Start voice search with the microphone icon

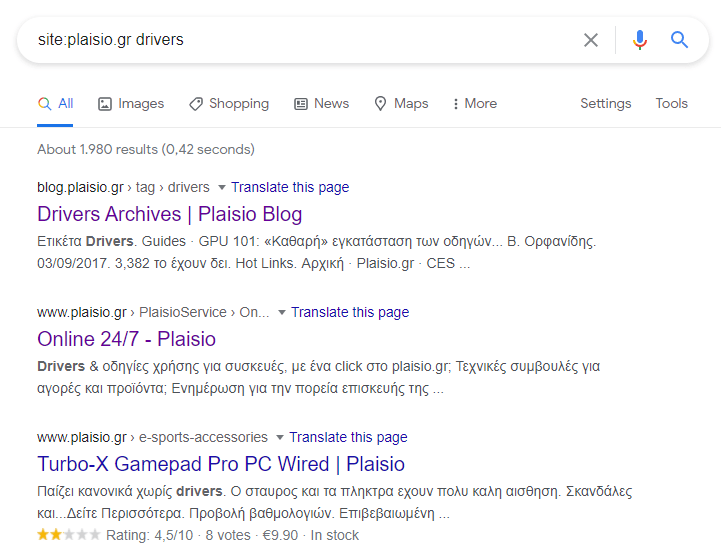(640, 40)
